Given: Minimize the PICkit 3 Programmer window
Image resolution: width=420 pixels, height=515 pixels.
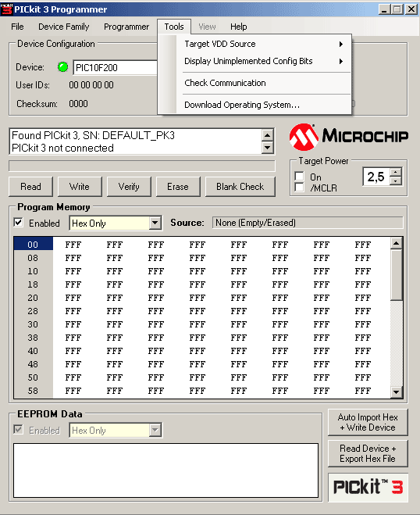Looking at the screenshot, I should tap(385, 9).
